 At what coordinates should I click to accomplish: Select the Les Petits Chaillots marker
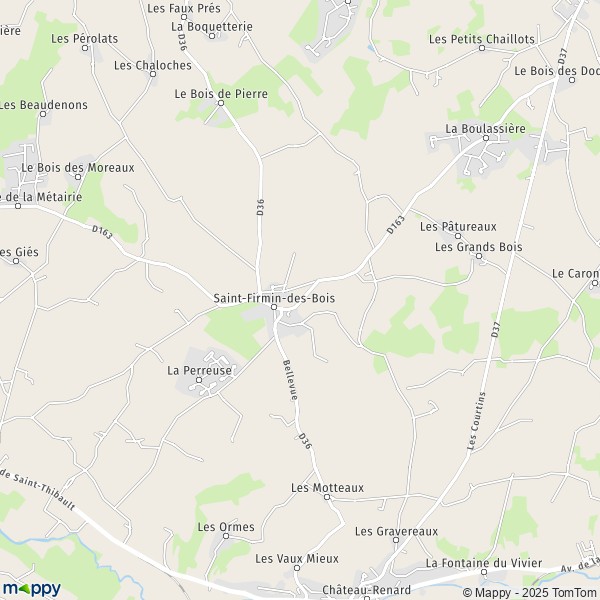482,48
